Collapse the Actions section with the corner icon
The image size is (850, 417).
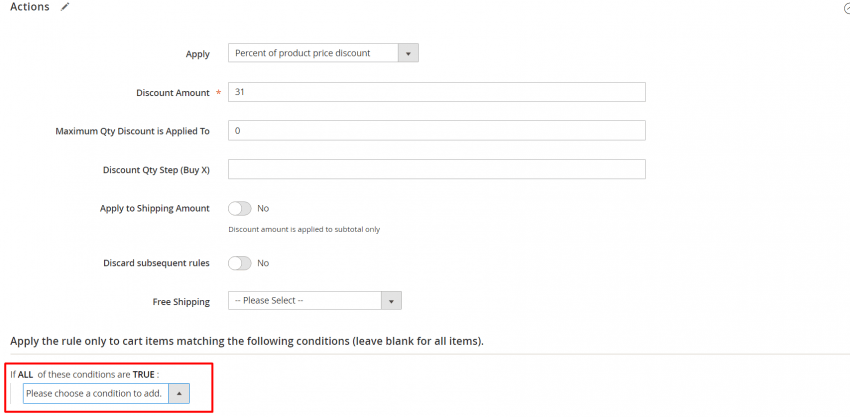pyautogui.click(x=846, y=9)
